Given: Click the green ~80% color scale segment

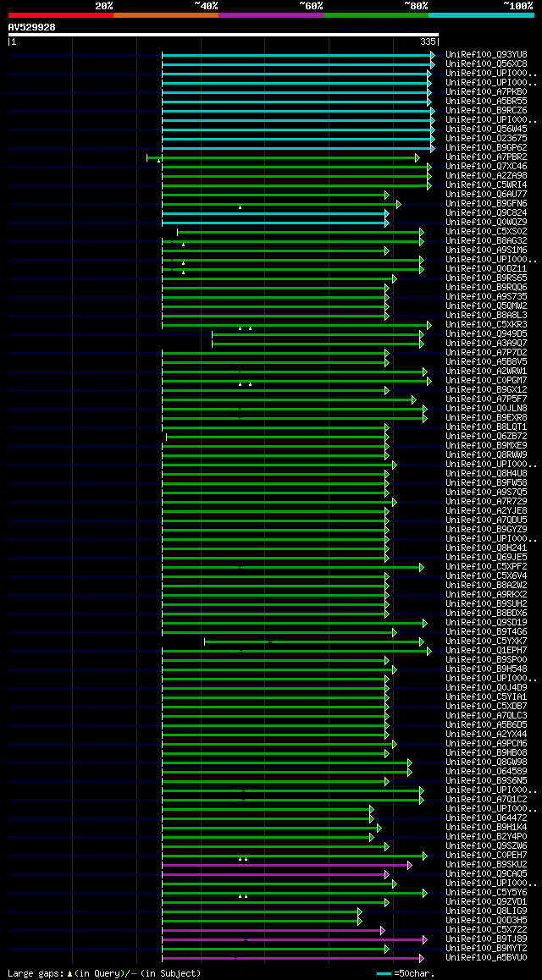Looking at the screenshot, I should coord(376,14).
